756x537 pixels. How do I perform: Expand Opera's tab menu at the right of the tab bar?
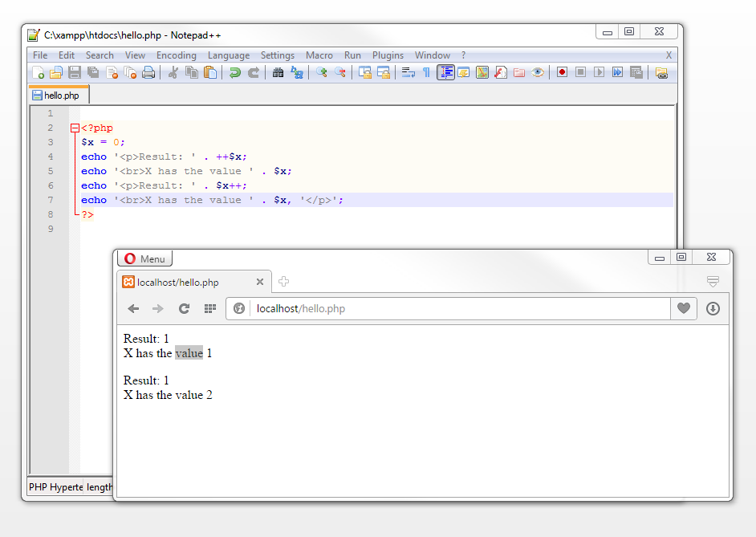click(712, 282)
